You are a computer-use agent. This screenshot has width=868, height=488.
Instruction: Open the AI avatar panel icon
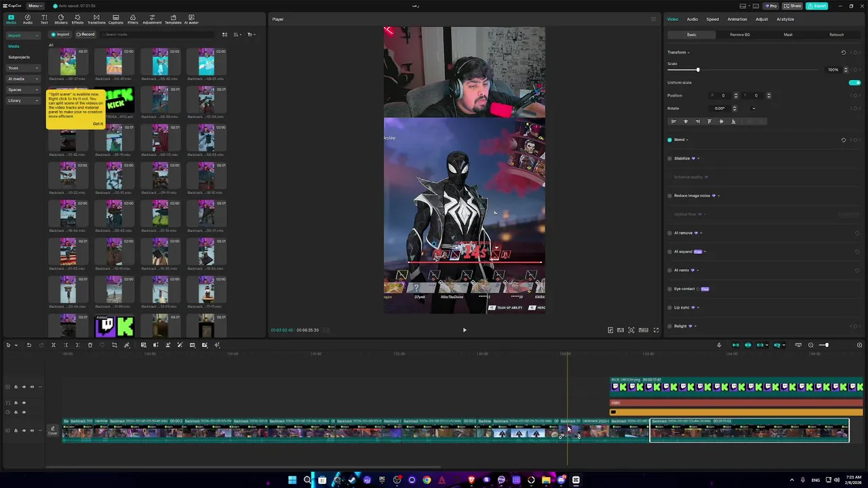[191, 19]
